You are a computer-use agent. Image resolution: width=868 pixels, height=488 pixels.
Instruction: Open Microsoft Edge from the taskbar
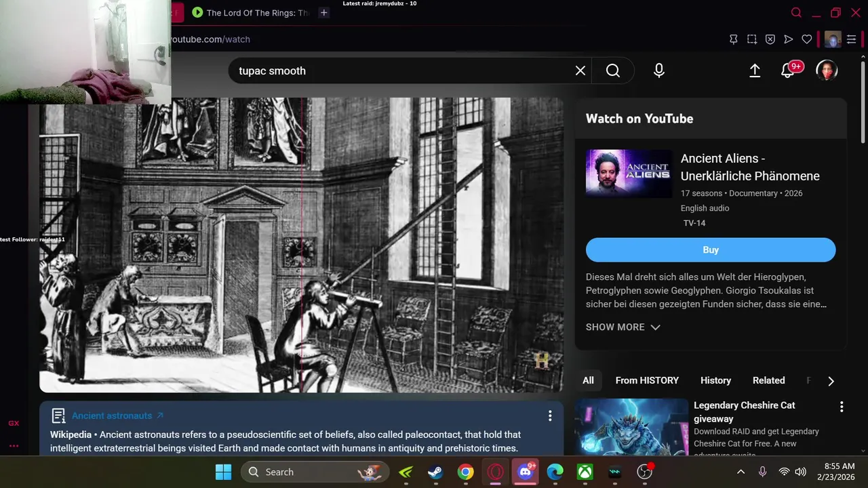(x=555, y=472)
